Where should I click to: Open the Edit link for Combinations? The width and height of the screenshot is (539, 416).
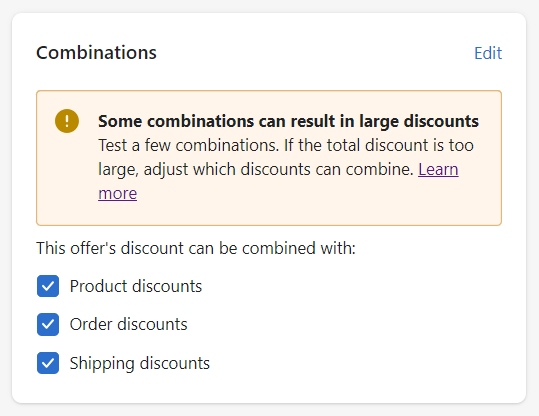[x=488, y=53]
